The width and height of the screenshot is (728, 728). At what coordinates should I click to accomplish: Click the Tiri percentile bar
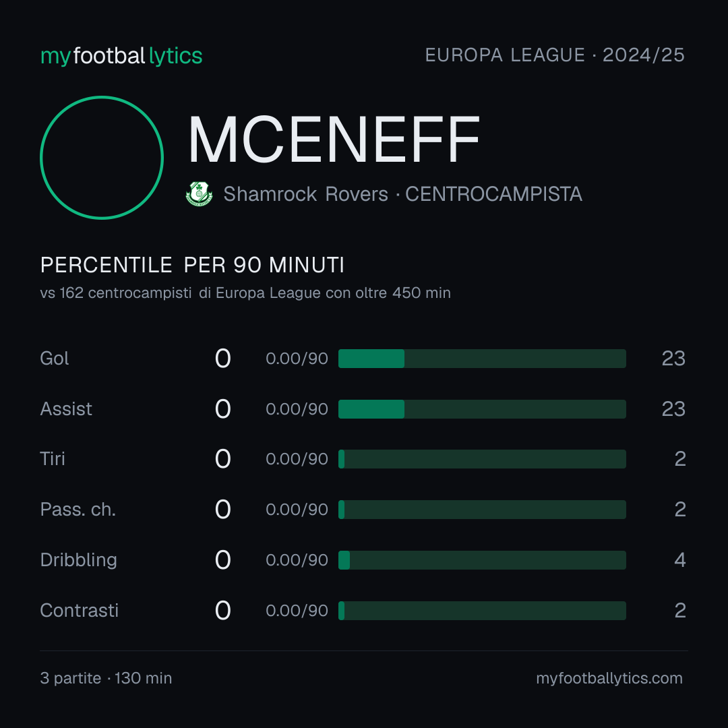pyautogui.click(x=482, y=459)
